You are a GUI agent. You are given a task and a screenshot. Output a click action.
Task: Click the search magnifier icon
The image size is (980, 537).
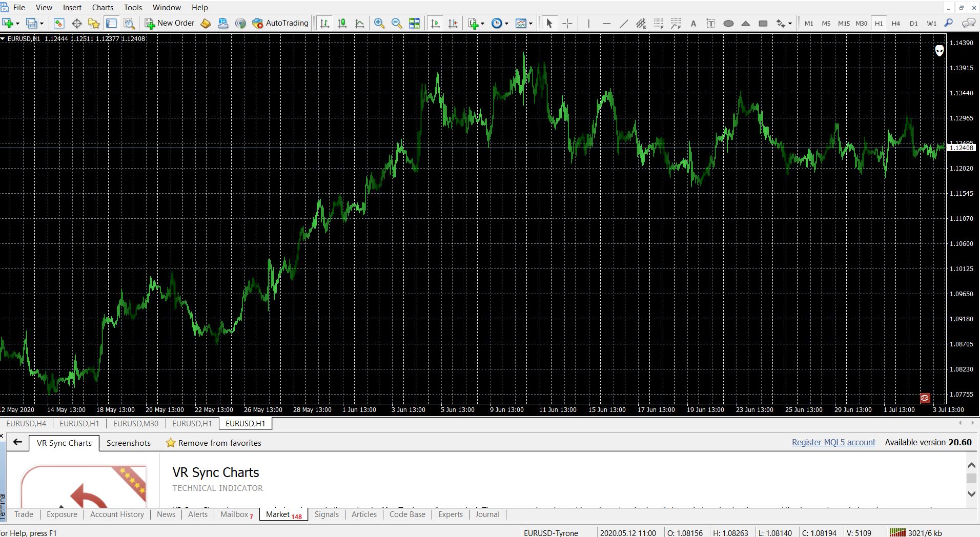coord(949,23)
